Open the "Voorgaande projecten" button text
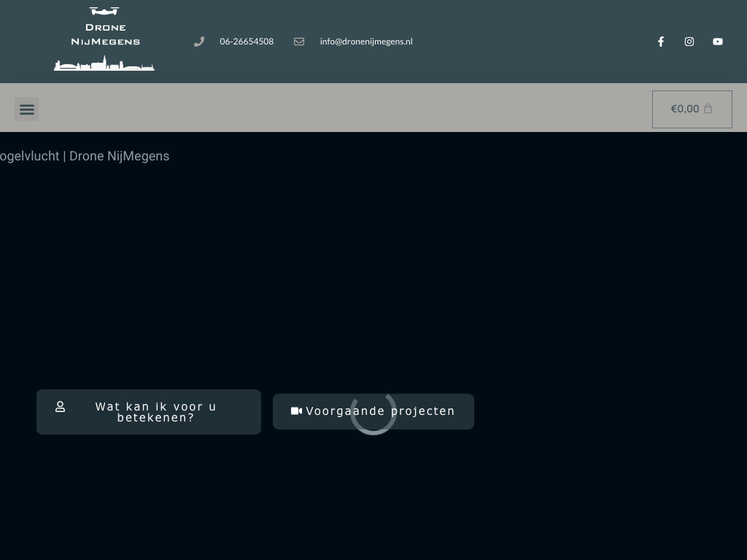 380,411
